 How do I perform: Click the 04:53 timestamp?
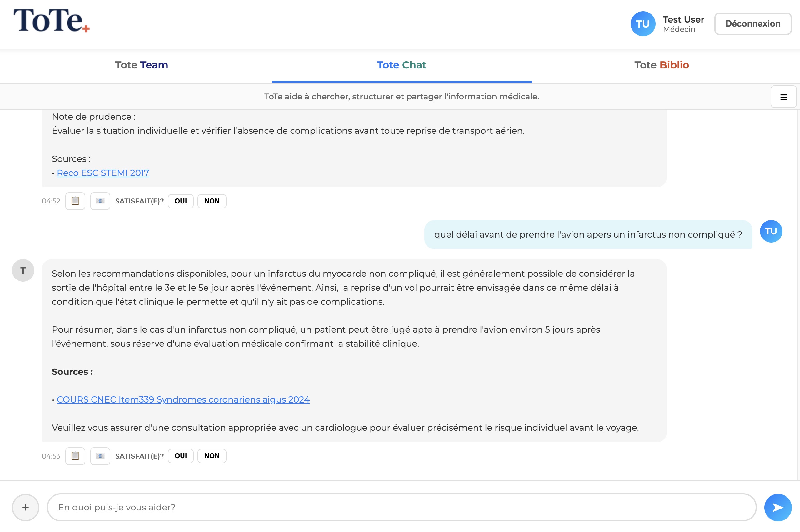[x=51, y=456]
